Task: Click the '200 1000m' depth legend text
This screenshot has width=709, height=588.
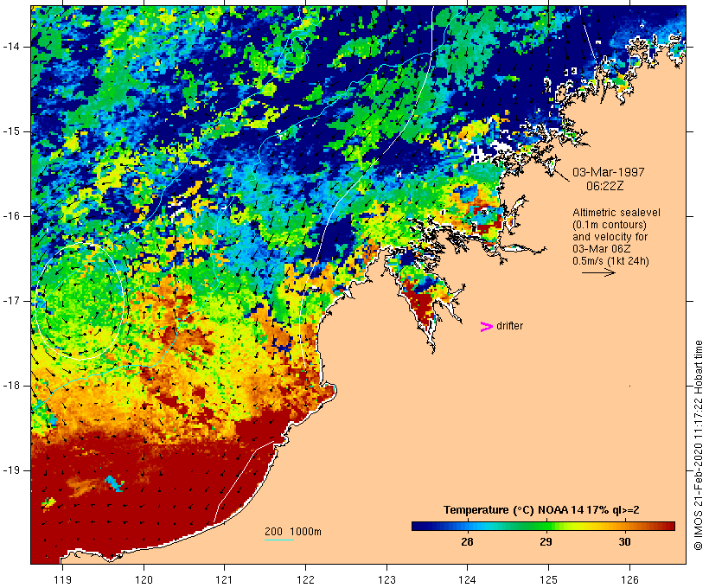Action: click(x=293, y=532)
